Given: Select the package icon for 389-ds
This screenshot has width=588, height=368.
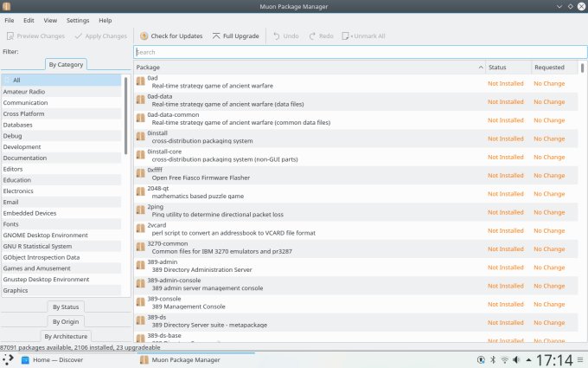Looking at the screenshot, I should pos(141,320).
